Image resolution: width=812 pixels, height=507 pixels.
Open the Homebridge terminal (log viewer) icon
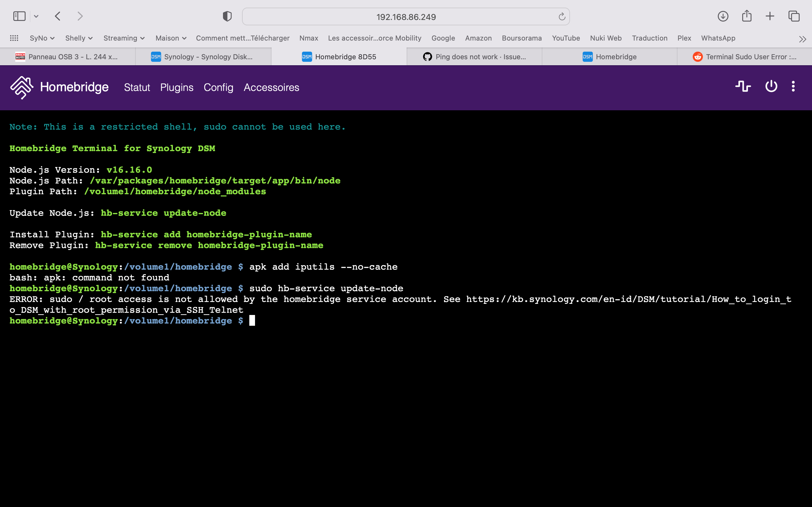pos(743,87)
